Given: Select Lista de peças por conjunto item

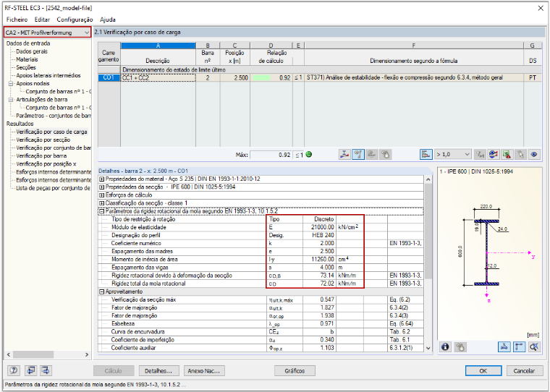Looking at the screenshot, I should coord(53,188).
